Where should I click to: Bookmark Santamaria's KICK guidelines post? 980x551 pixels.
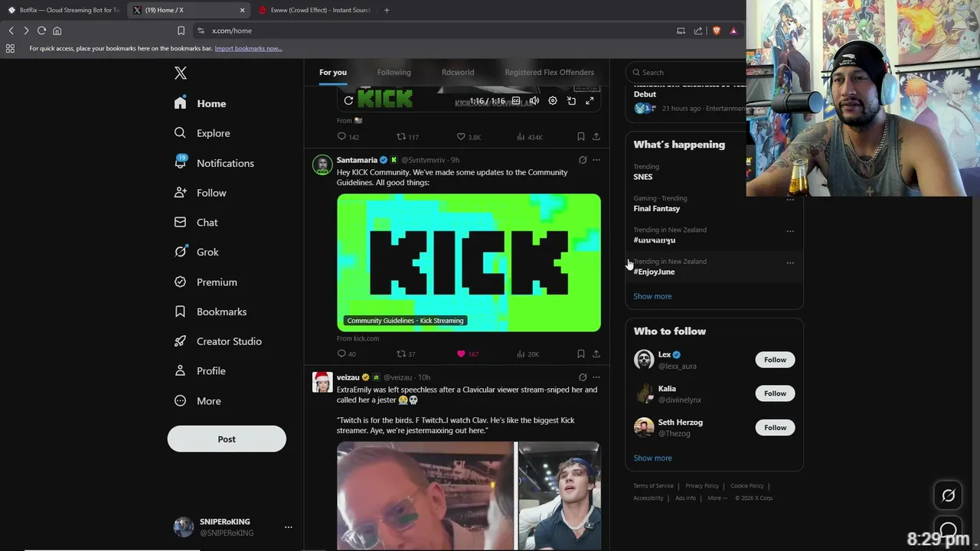click(x=581, y=354)
